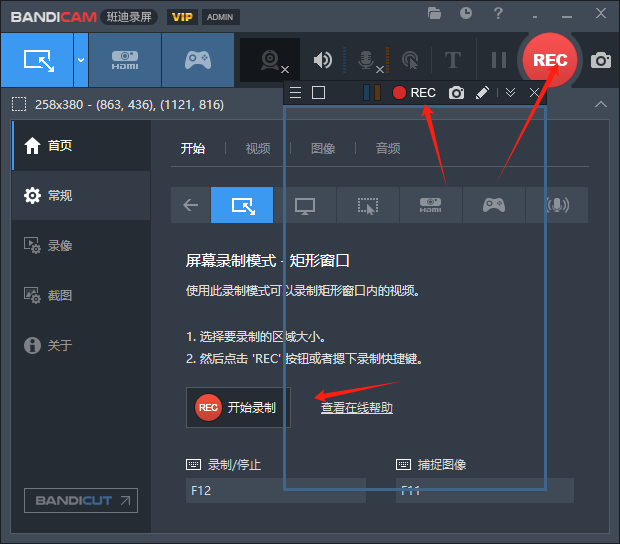Open the BANDICUT link button

(81, 501)
